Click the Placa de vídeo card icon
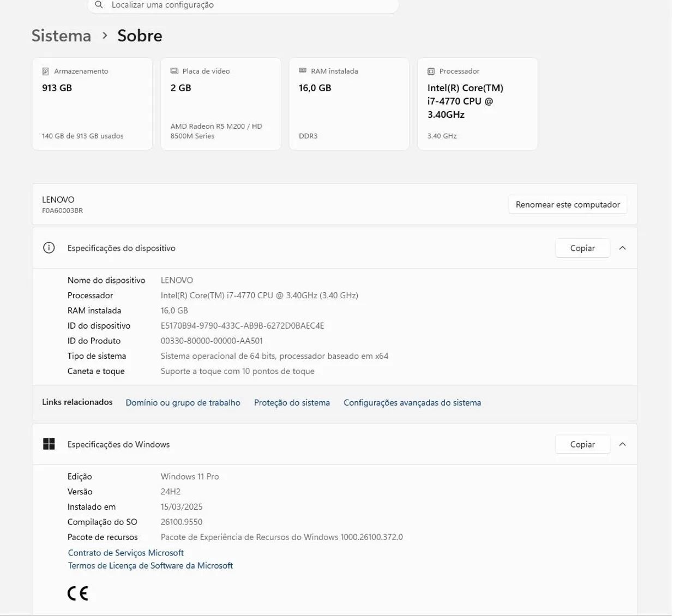The height and width of the screenshot is (616, 698). pos(174,71)
